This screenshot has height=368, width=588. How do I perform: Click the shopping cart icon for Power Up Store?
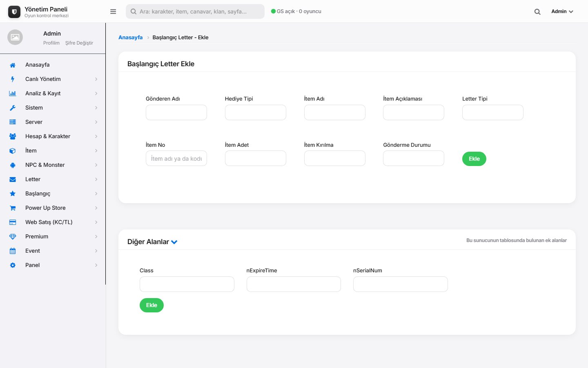click(13, 208)
